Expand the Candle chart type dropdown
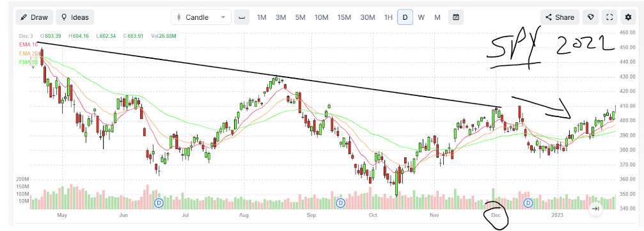Image resolution: width=644 pixels, height=231 pixels. (x=201, y=17)
